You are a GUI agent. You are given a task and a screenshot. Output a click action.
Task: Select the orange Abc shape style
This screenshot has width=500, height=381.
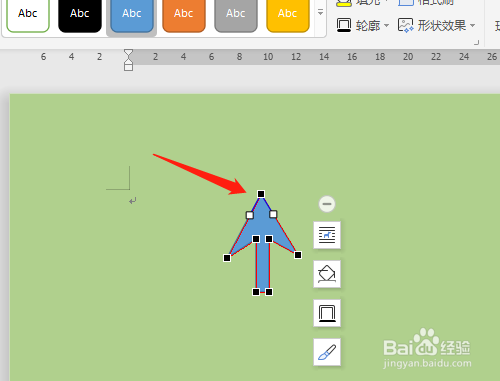point(184,15)
